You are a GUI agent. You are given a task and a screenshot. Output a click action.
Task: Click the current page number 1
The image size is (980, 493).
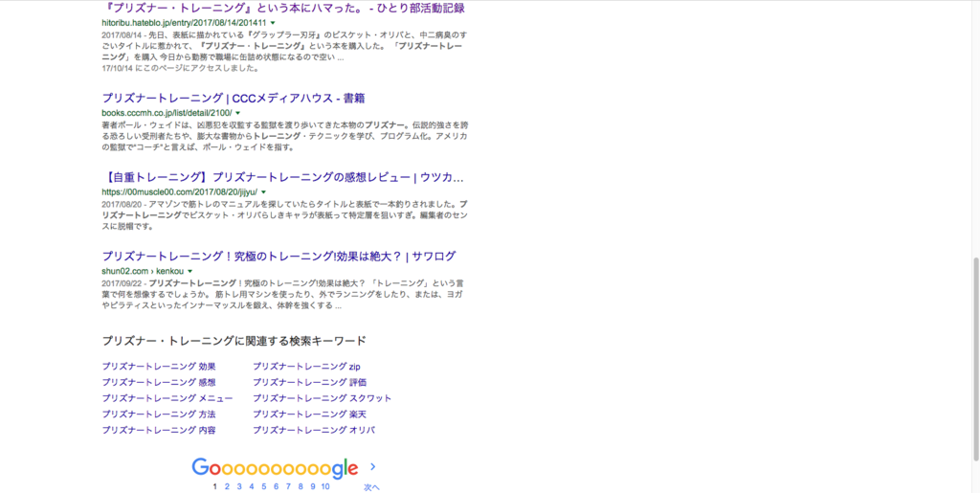point(215,486)
